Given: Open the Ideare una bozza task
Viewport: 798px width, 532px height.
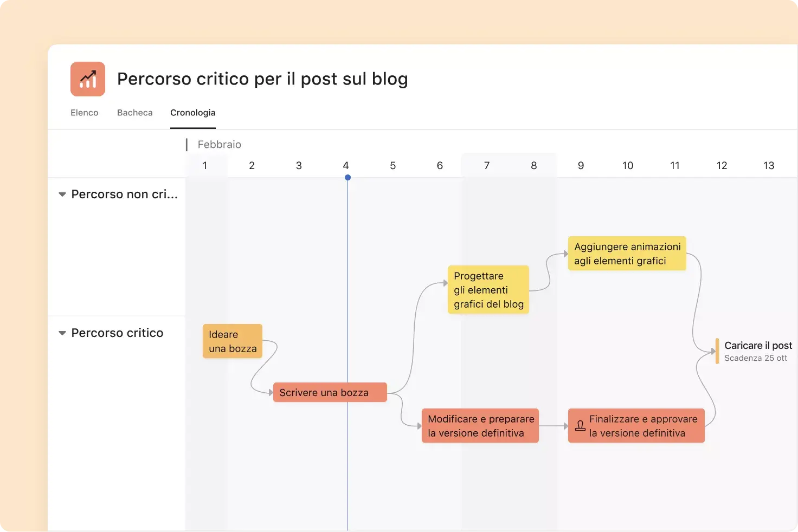Looking at the screenshot, I should pos(233,341).
